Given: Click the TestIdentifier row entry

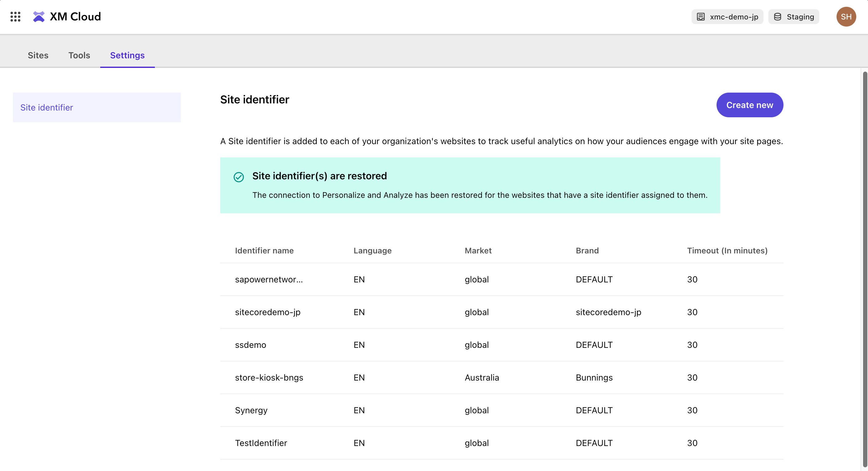Looking at the screenshot, I should tap(261, 442).
